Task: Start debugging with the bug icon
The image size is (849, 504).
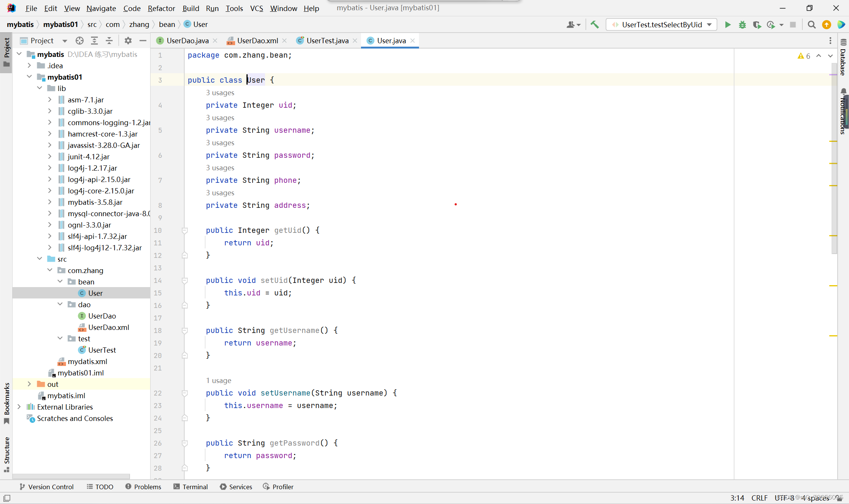Action: coord(742,25)
